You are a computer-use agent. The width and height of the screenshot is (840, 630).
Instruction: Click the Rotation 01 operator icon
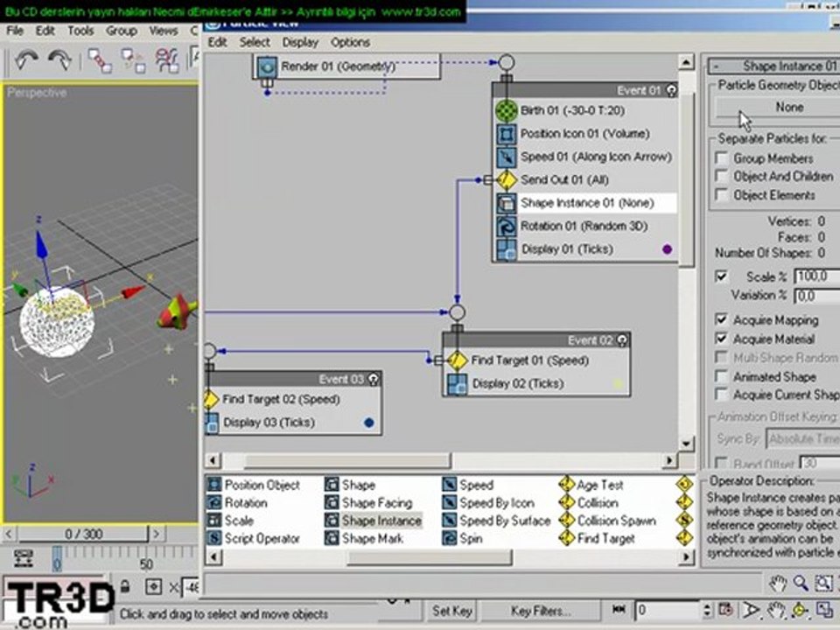click(x=506, y=226)
